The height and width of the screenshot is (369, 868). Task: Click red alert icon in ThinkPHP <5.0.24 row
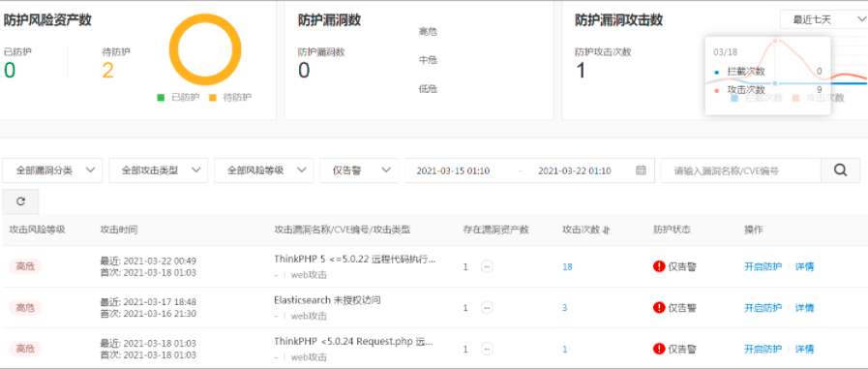659,349
